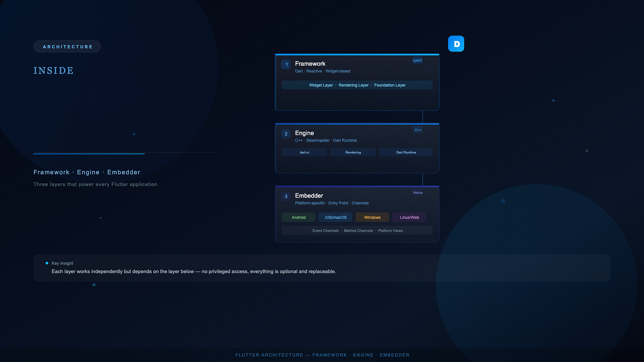644x362 pixels.
Task: Click the sentence starting "Each layer works independently"
Action: [x=194, y=271]
